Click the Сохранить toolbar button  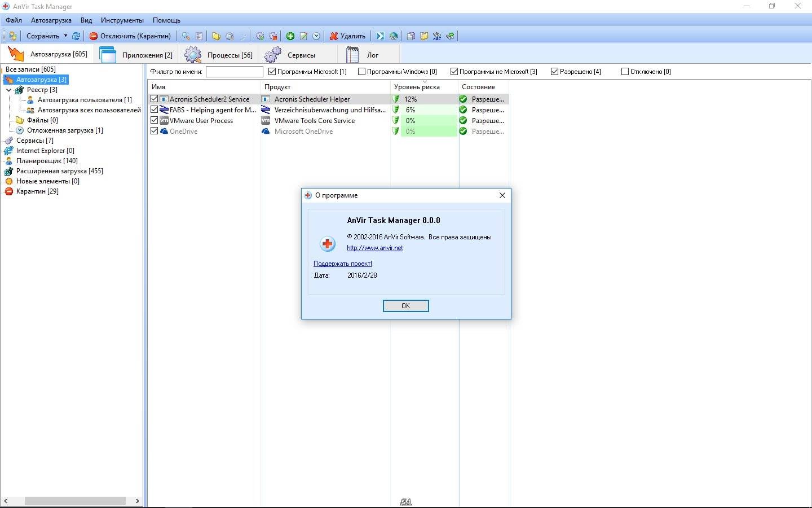tap(43, 36)
